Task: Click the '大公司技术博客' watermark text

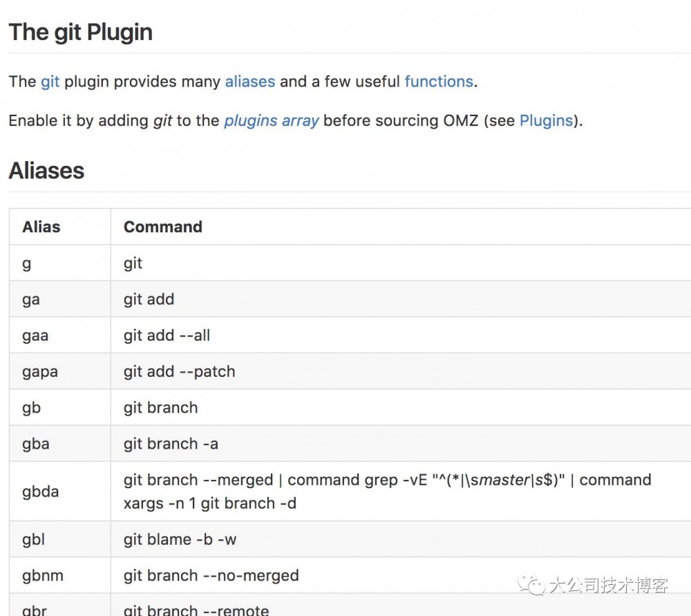Action: pos(608,586)
